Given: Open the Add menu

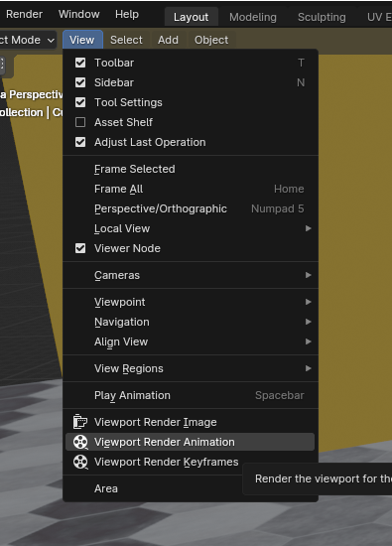Looking at the screenshot, I should tap(168, 40).
